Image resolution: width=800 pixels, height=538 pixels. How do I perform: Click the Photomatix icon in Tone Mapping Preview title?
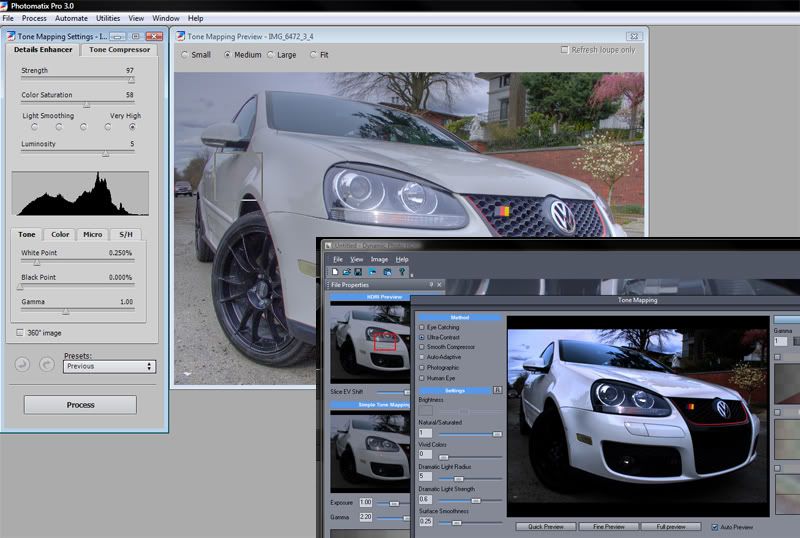point(180,36)
